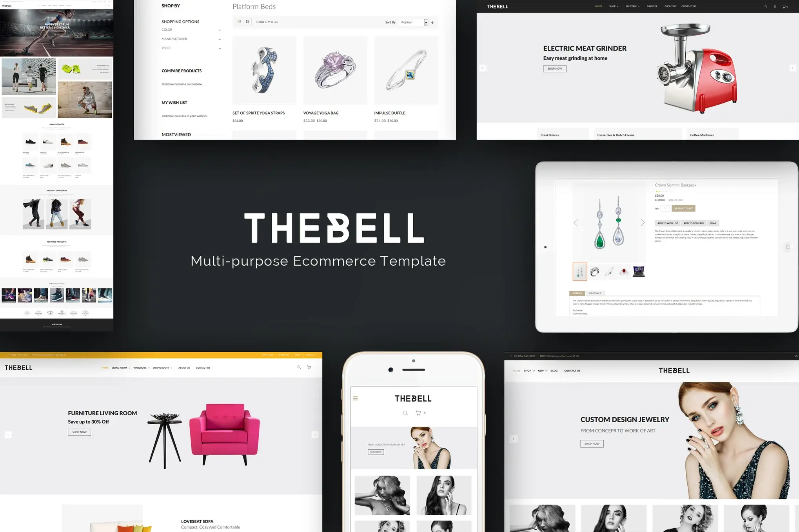This screenshot has height=532, width=799.
Task: Click the Crown Summit Backpack product thumbnail
Action: pos(579,272)
